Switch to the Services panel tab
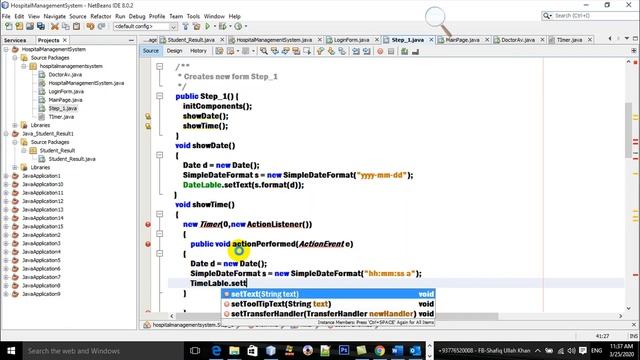 [x=16, y=40]
